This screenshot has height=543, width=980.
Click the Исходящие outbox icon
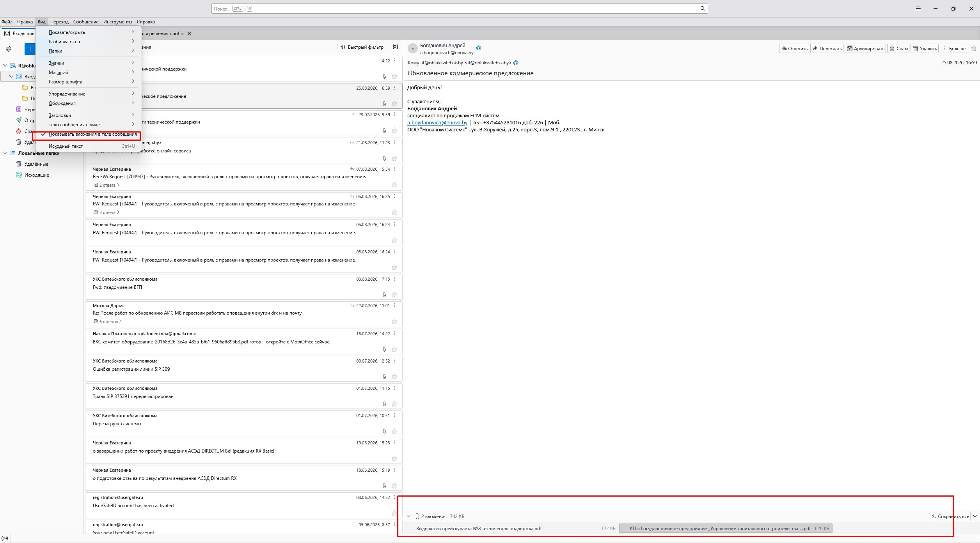[x=19, y=175]
